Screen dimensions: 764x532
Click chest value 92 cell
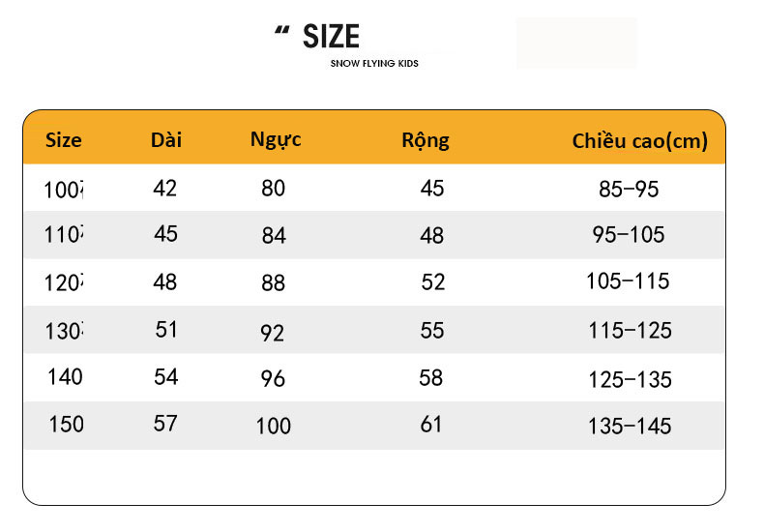pyautogui.click(x=273, y=334)
